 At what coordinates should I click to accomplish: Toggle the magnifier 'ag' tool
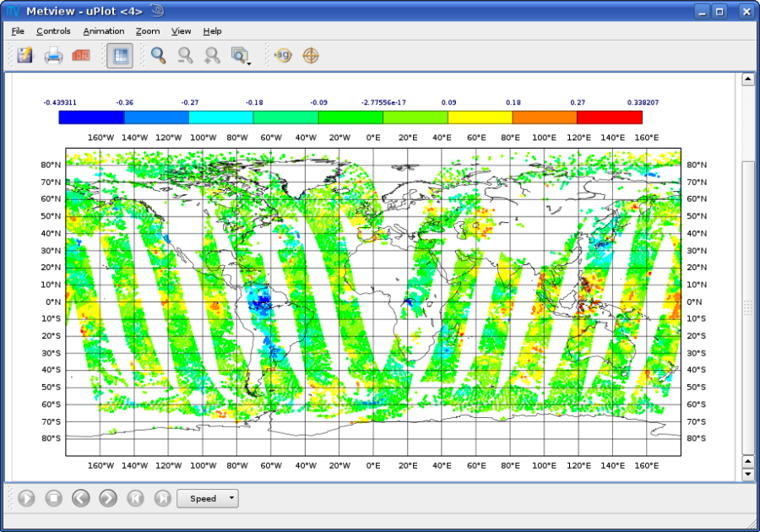[283, 55]
